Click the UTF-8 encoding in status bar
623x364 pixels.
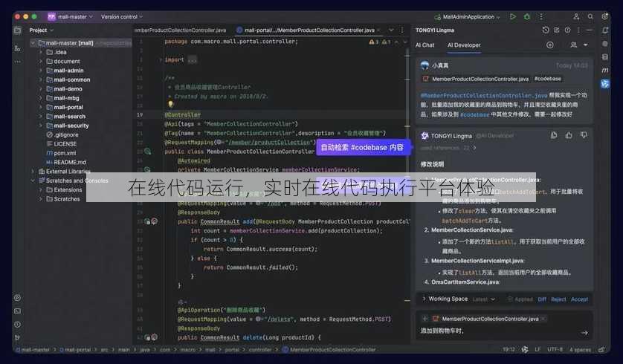(555, 349)
